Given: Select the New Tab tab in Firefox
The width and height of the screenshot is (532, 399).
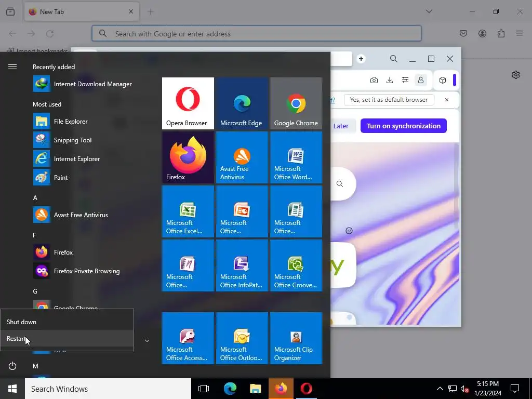Looking at the screenshot, I should coord(82,11).
